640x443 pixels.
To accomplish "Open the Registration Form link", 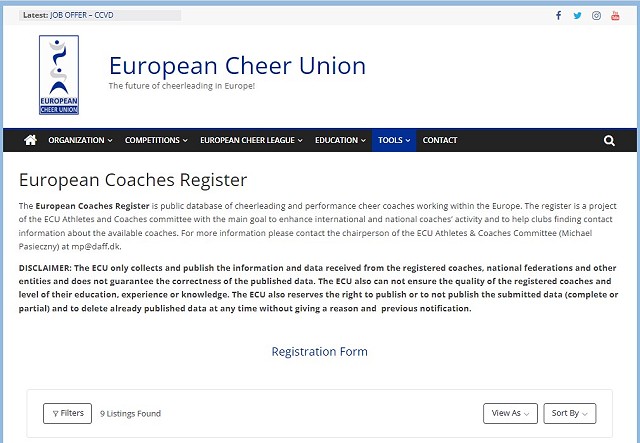I will tap(320, 352).
